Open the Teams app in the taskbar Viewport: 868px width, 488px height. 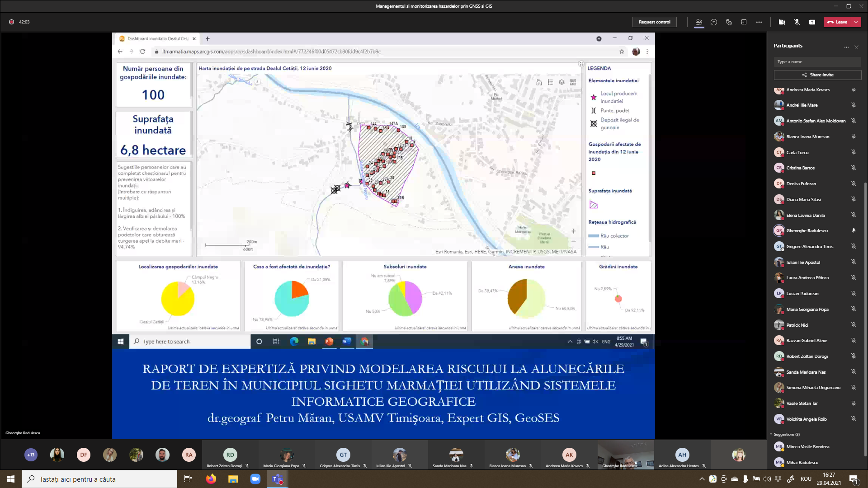[x=277, y=479]
